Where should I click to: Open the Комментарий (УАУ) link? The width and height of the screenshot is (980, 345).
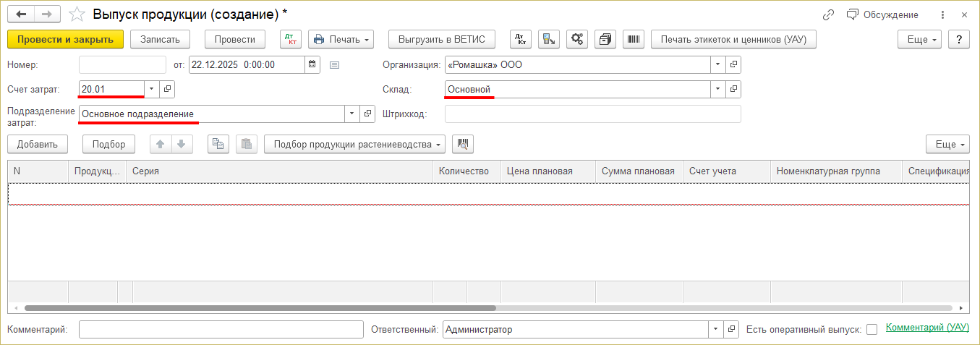(927, 327)
